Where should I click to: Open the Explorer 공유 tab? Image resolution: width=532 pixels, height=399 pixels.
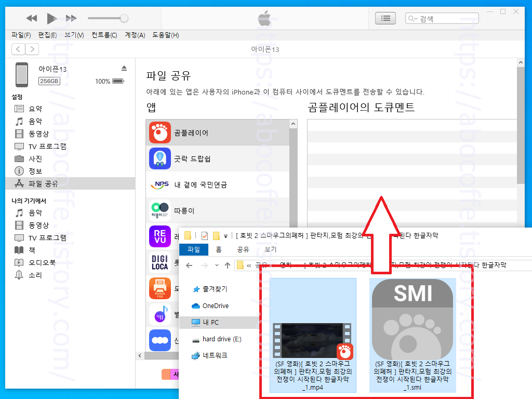(243, 249)
